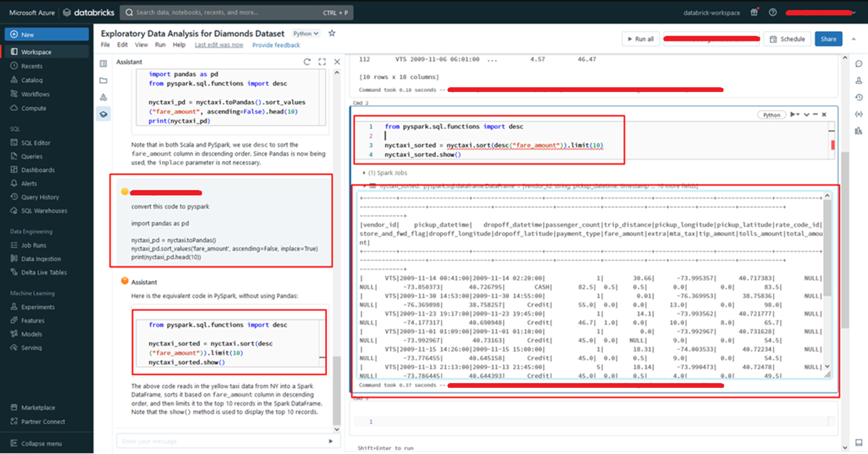Image resolution: width=868 pixels, height=454 pixels.
Task: Expand Assistant panel to full screen
Action: (322, 62)
